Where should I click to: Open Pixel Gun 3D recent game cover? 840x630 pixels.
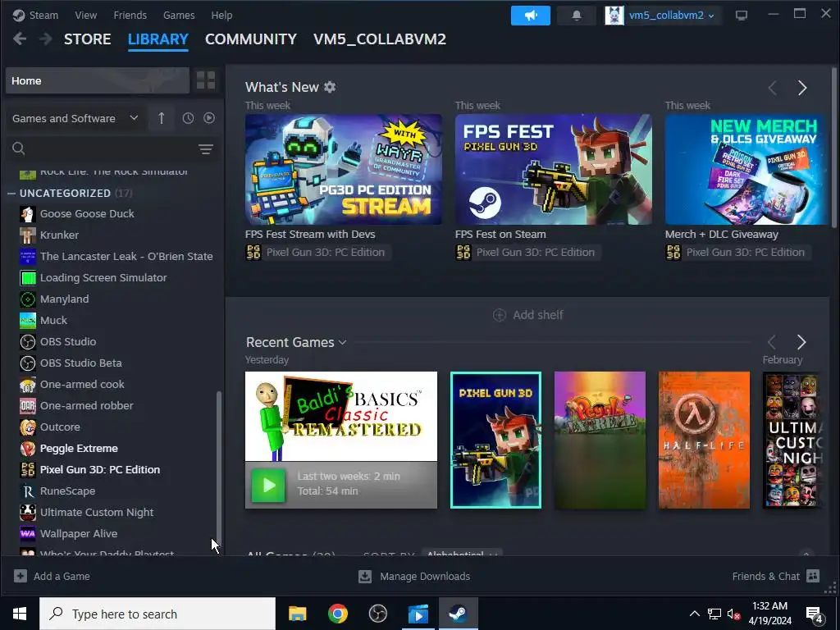click(496, 440)
